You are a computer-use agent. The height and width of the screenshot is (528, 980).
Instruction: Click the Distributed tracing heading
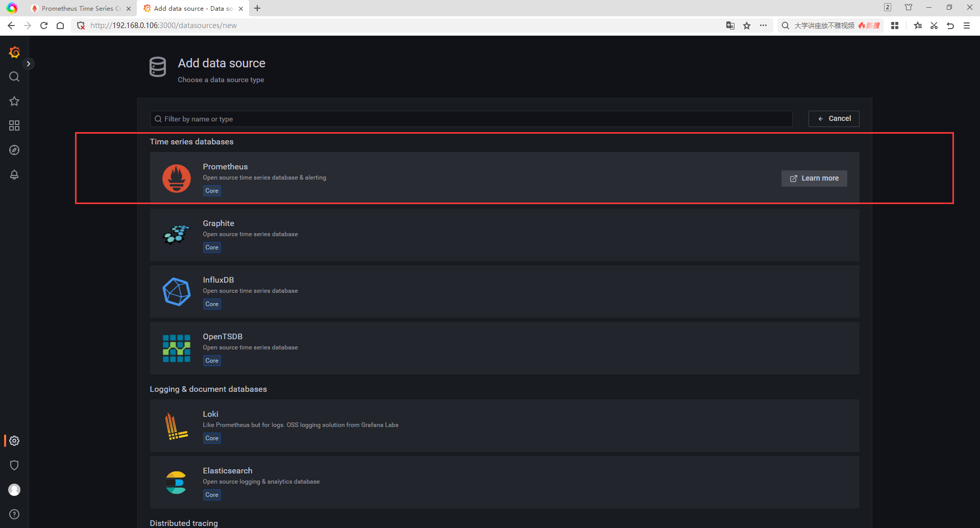pos(184,523)
